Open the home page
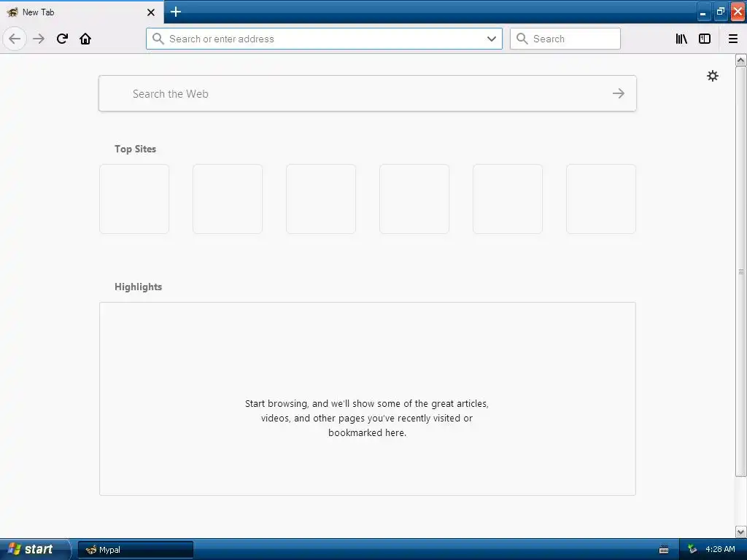 85,39
